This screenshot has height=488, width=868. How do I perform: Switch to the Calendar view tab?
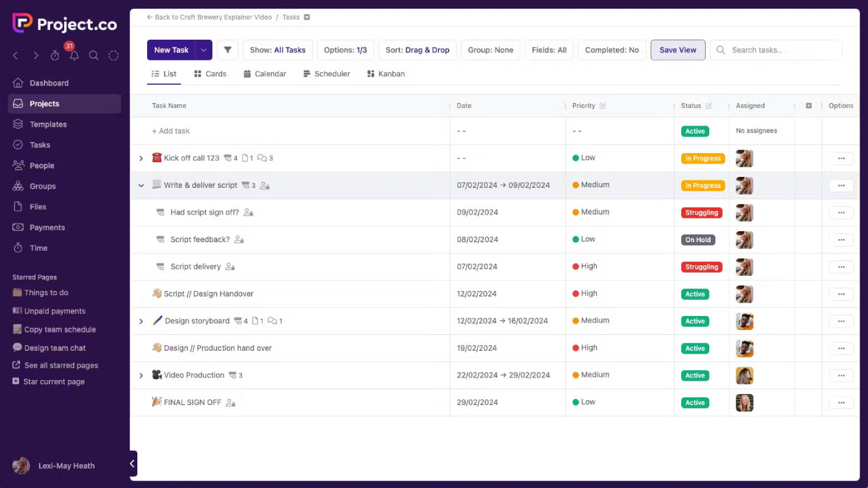[265, 74]
